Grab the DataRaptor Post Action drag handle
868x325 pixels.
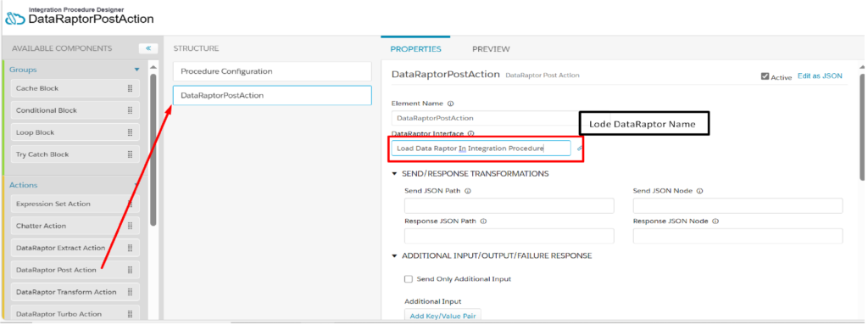coord(130,270)
